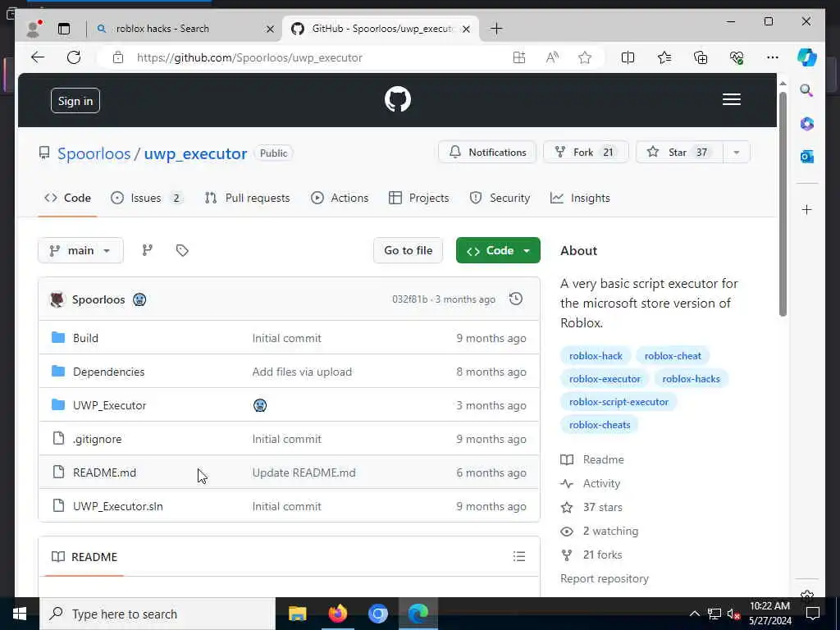This screenshot has width=840, height=630.
Task: Toggle README outline list icon
Action: point(519,557)
